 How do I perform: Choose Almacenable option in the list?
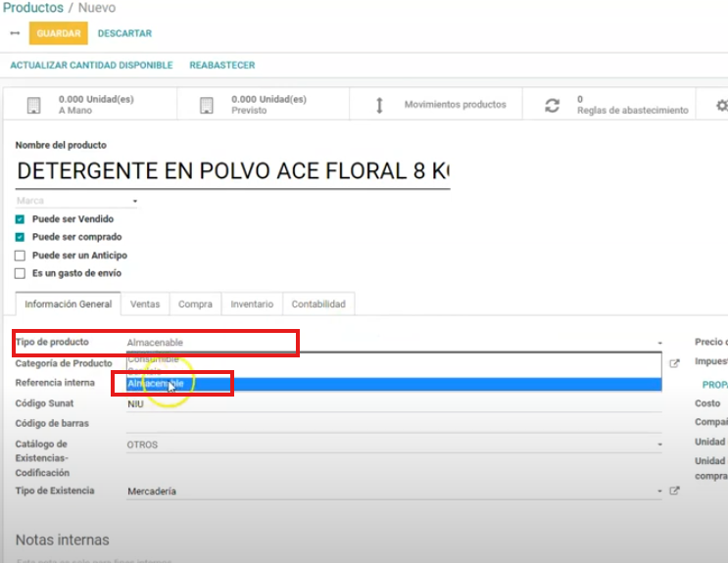coord(394,384)
